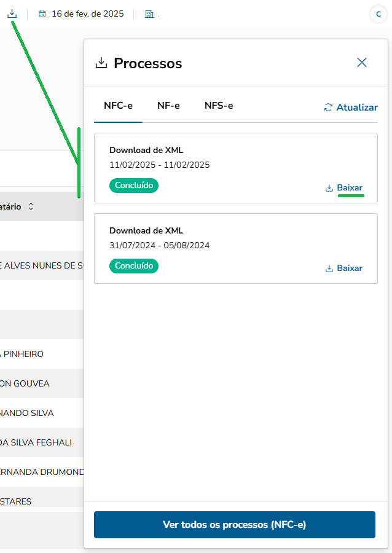The width and height of the screenshot is (392, 553).
Task: Click Concluído badge on 31/07/2024 process
Action: [x=134, y=265]
